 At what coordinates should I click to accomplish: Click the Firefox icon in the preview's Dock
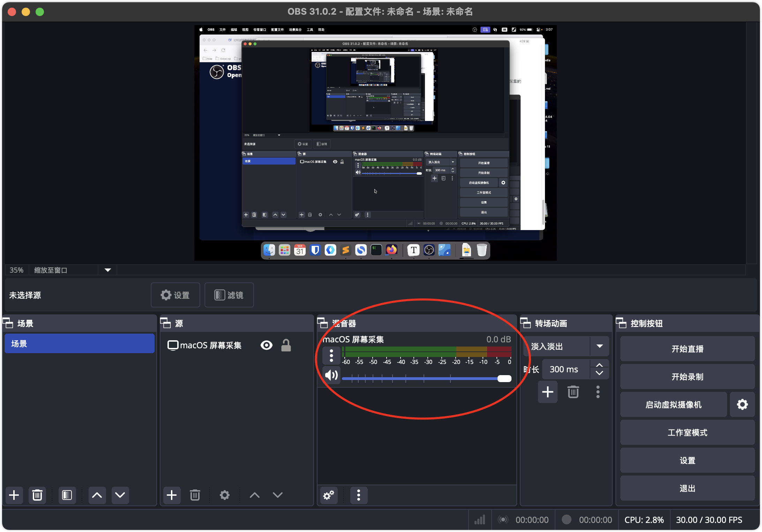(x=391, y=250)
